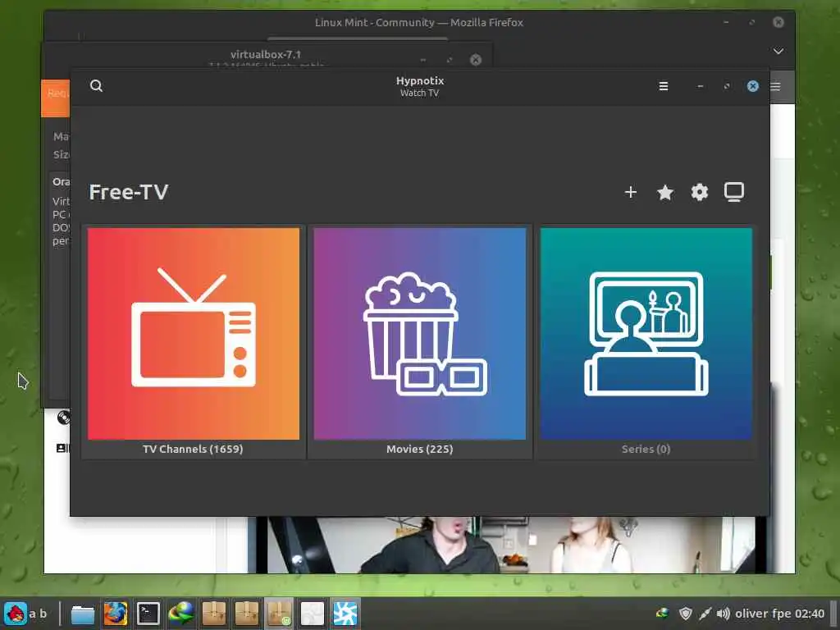Viewport: 840px width, 630px height.
Task: Close the Hypnotix window
Action: tap(753, 86)
